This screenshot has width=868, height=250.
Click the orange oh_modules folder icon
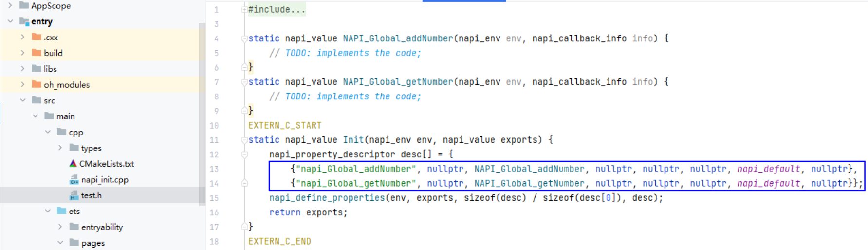37,84
